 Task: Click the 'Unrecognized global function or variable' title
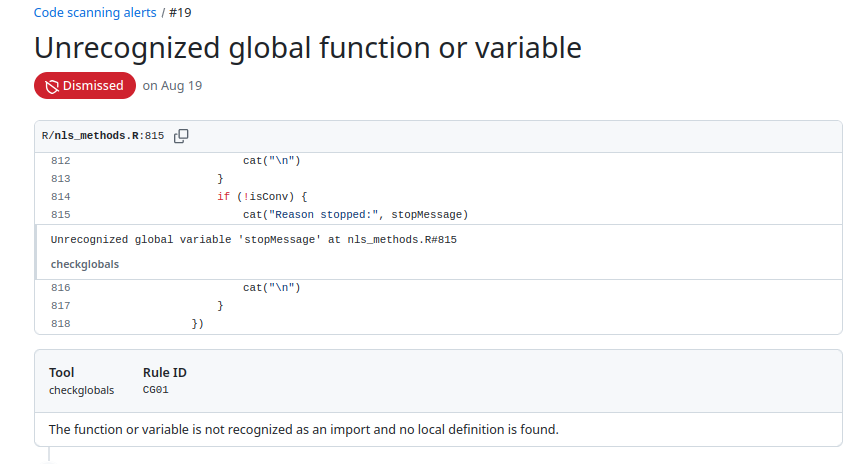[x=308, y=48]
